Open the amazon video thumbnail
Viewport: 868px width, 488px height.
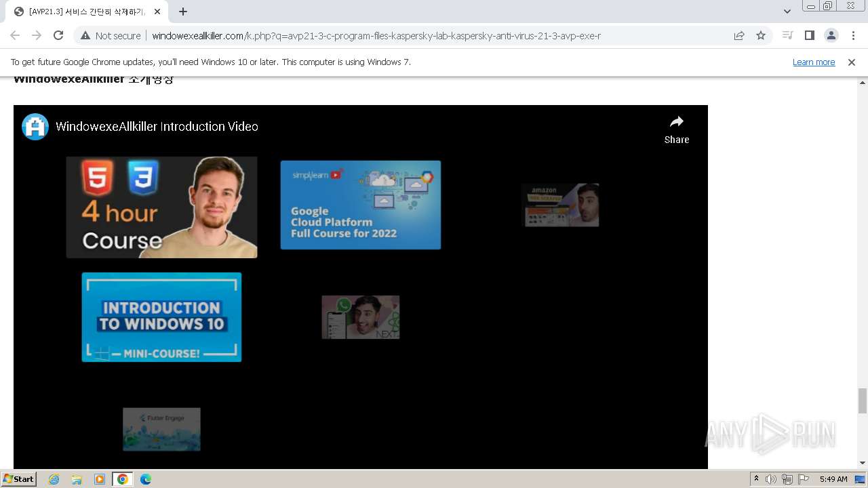[x=561, y=205]
